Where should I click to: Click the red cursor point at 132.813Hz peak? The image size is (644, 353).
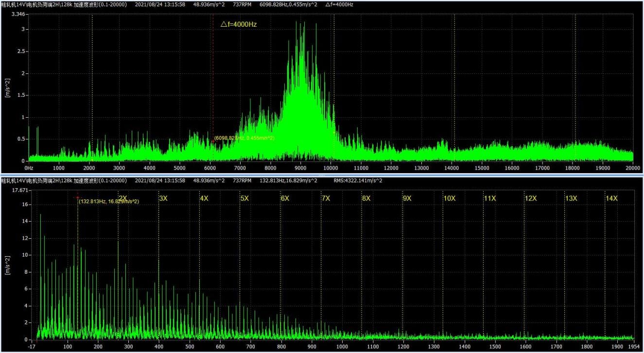pyautogui.click(x=77, y=197)
